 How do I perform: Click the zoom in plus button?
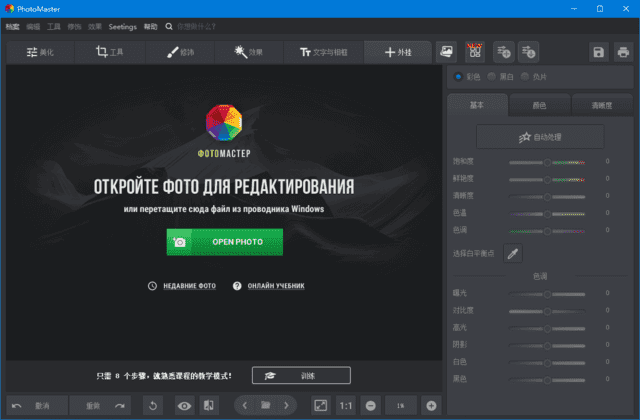431,405
